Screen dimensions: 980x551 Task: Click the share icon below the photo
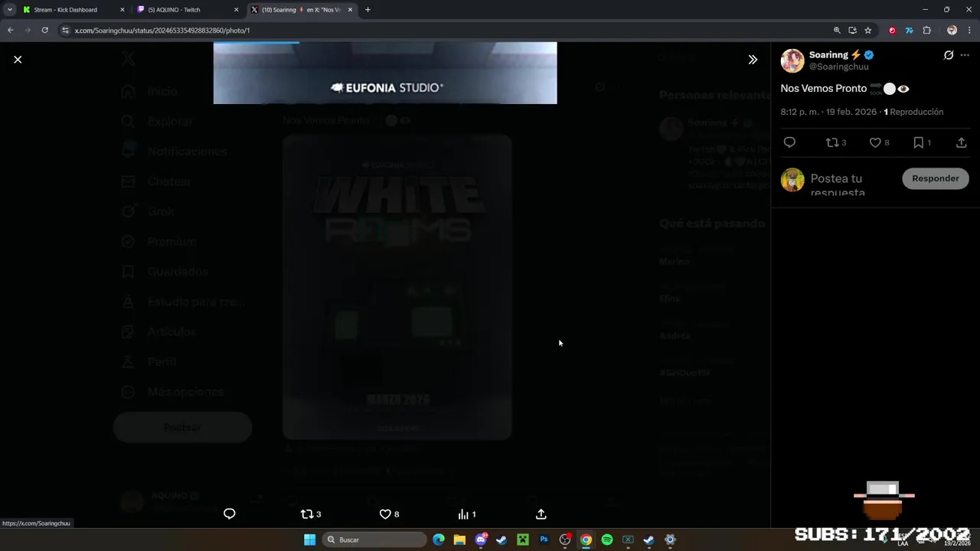tap(541, 514)
